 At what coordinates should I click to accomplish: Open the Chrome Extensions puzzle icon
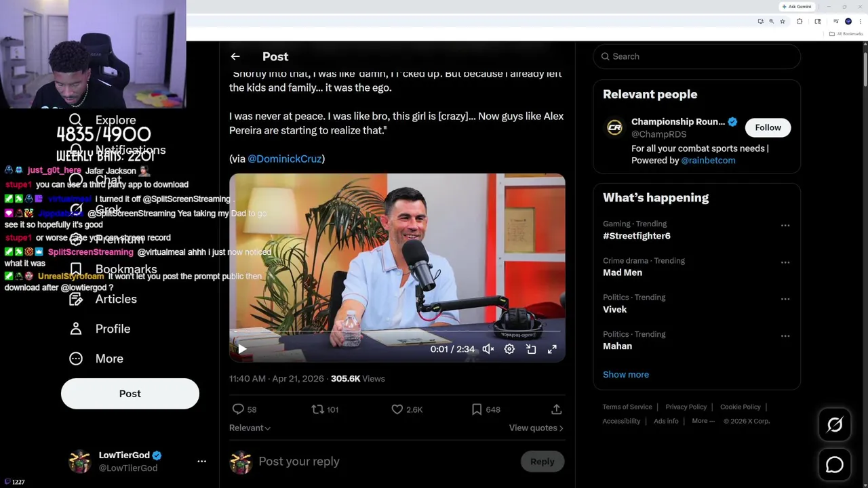pos(800,22)
